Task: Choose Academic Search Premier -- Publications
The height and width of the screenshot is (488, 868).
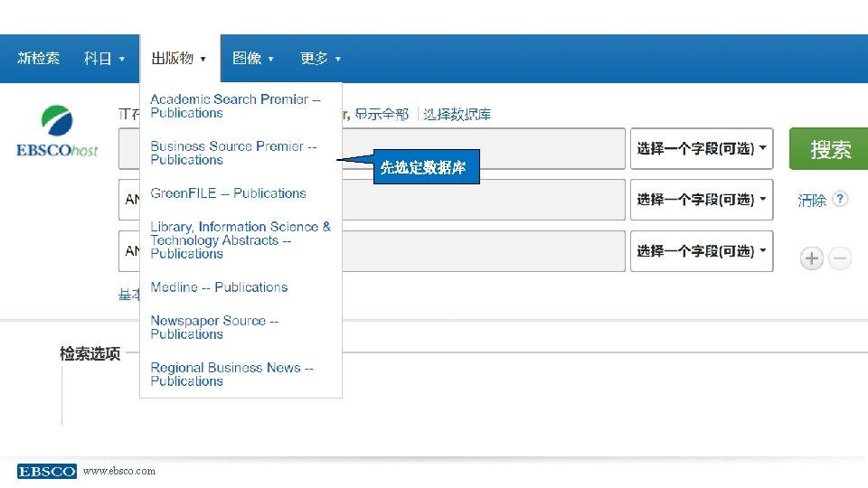Action: (235, 106)
